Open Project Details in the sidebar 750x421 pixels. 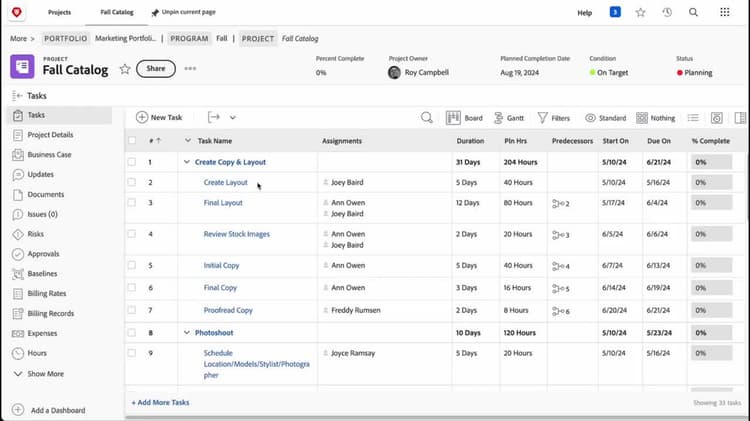click(50, 135)
